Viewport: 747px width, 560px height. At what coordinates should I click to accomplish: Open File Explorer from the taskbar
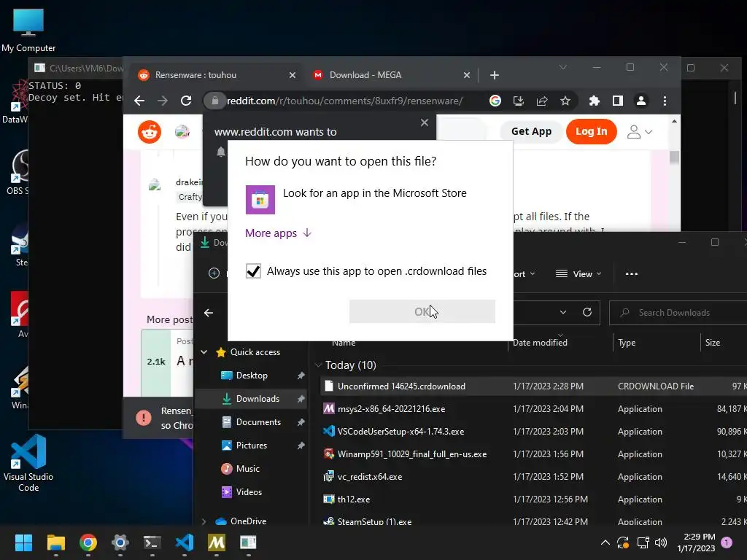[x=55, y=542]
